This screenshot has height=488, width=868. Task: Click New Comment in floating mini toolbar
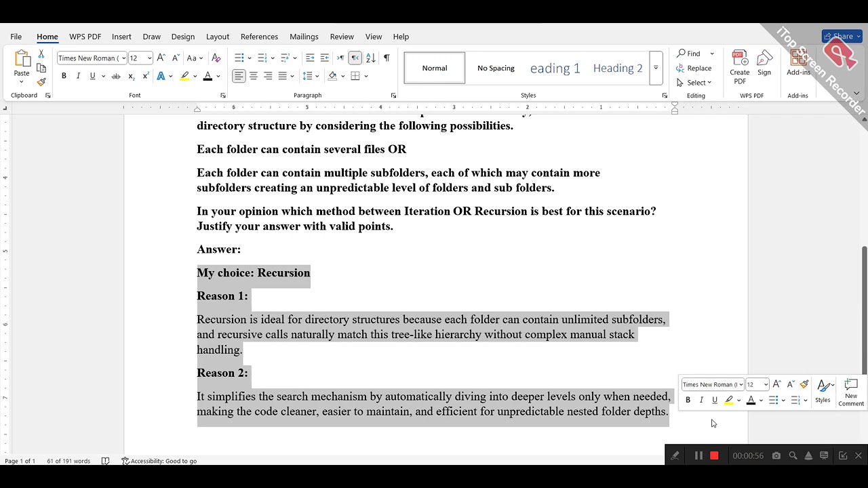851,393
